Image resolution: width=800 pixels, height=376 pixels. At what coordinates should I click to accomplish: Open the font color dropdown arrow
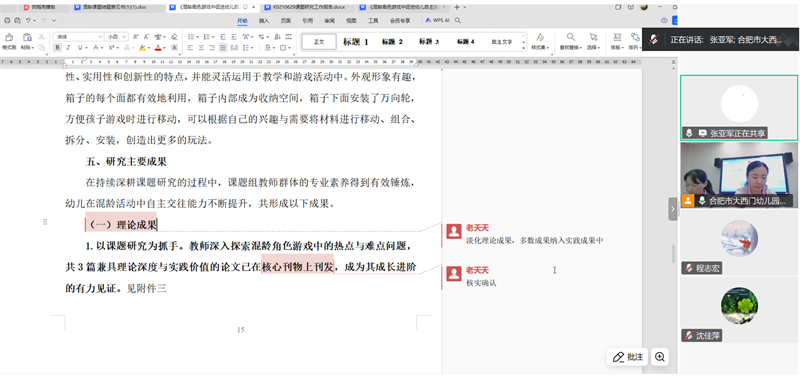164,47
